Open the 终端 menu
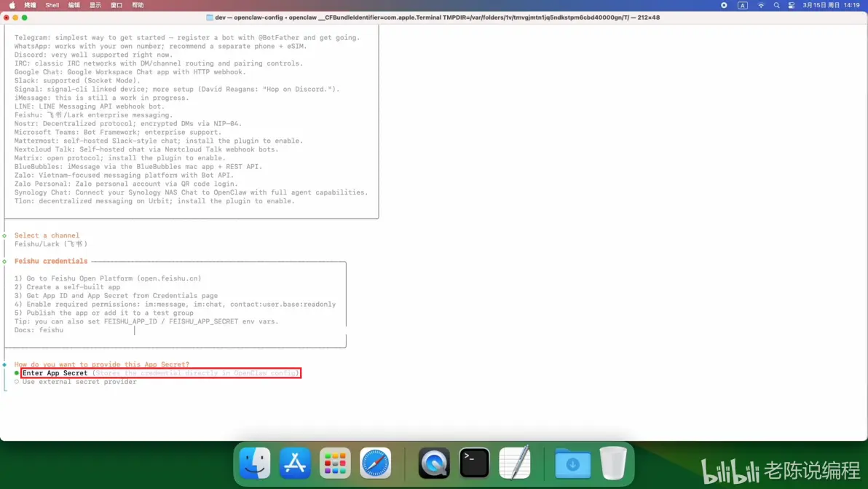The width and height of the screenshot is (868, 489). 31,5
